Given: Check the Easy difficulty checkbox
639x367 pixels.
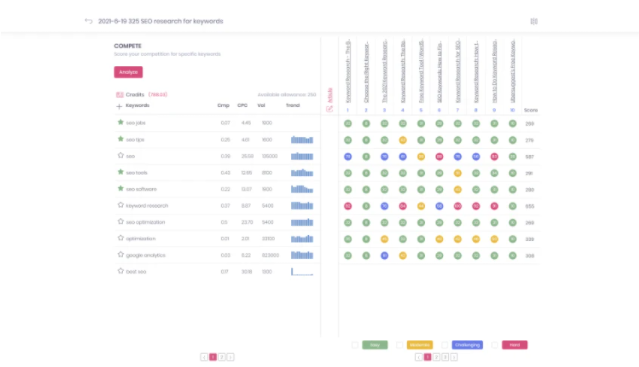Looking at the screenshot, I should [355, 345].
